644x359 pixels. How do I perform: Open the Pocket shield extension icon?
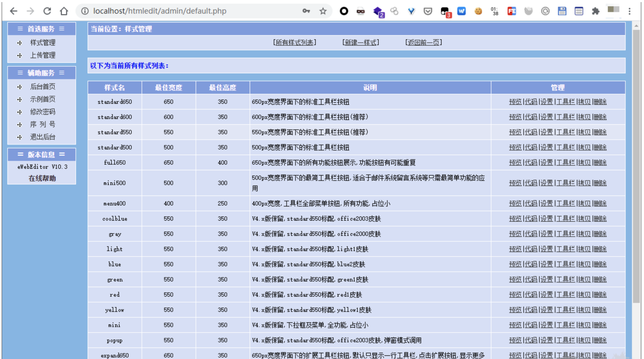428,11
